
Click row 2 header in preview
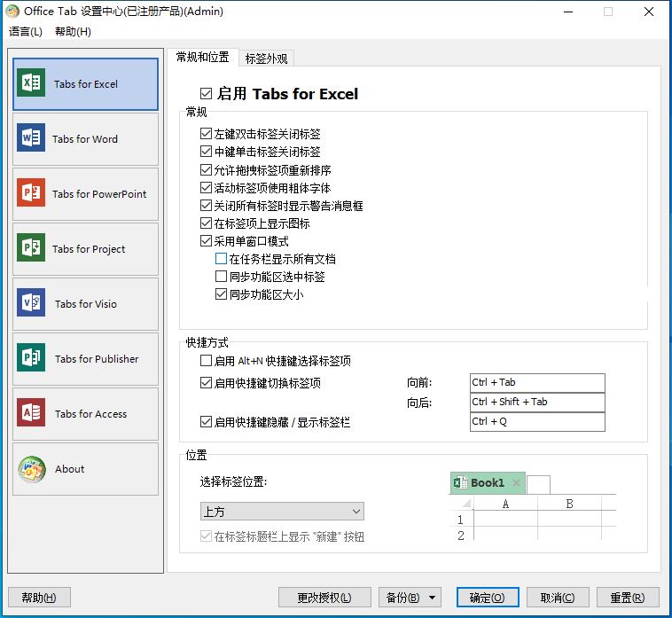pyautogui.click(x=461, y=536)
